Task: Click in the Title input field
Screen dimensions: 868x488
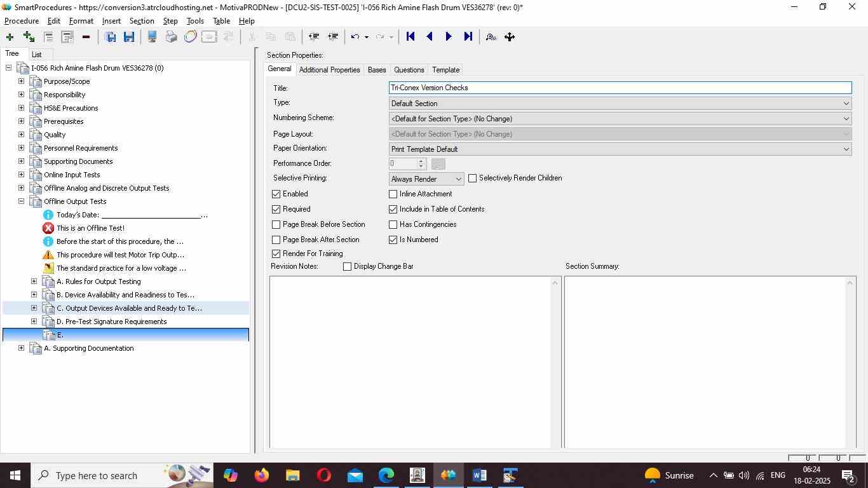Action: pos(620,88)
